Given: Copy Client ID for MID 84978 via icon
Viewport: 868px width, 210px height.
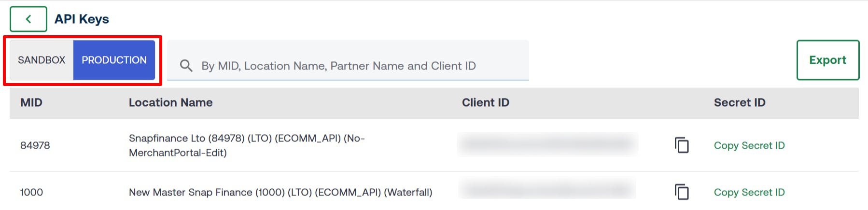Looking at the screenshot, I should click(x=681, y=145).
